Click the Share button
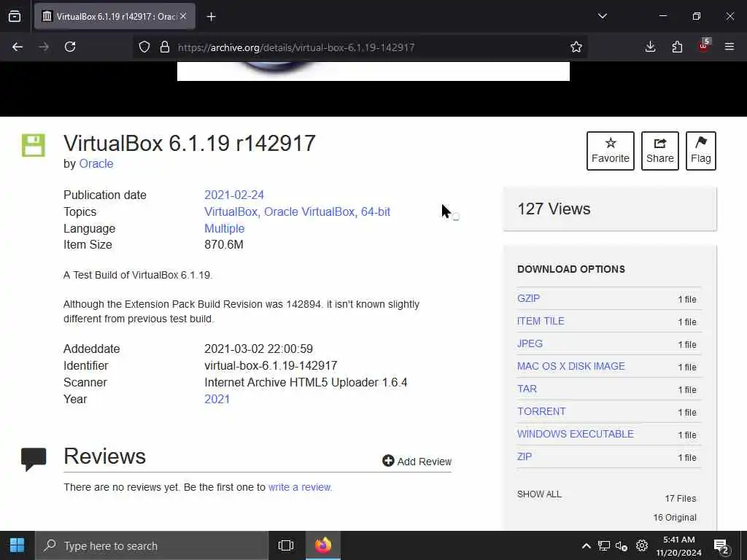 pos(659,150)
